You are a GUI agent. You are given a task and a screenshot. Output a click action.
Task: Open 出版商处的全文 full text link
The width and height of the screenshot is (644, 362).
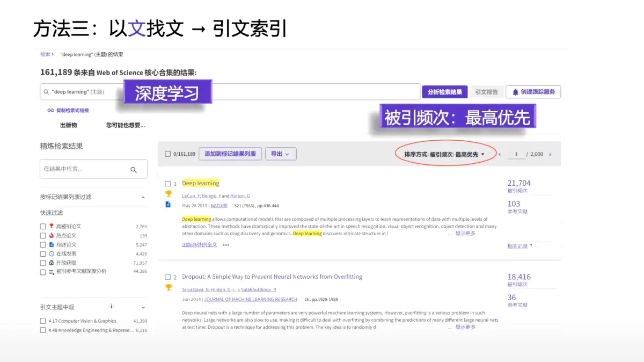(200, 245)
